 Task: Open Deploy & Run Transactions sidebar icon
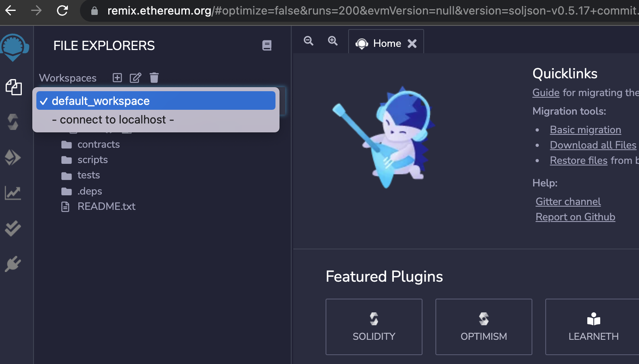(x=13, y=157)
